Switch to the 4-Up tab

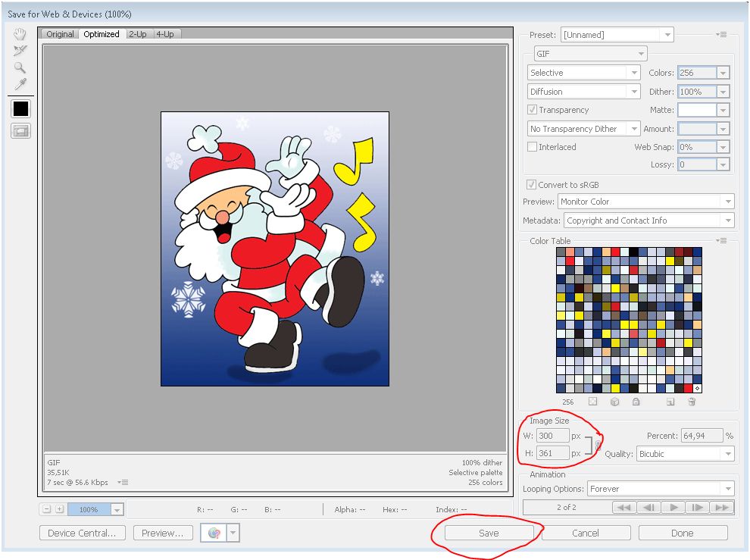[x=165, y=34]
